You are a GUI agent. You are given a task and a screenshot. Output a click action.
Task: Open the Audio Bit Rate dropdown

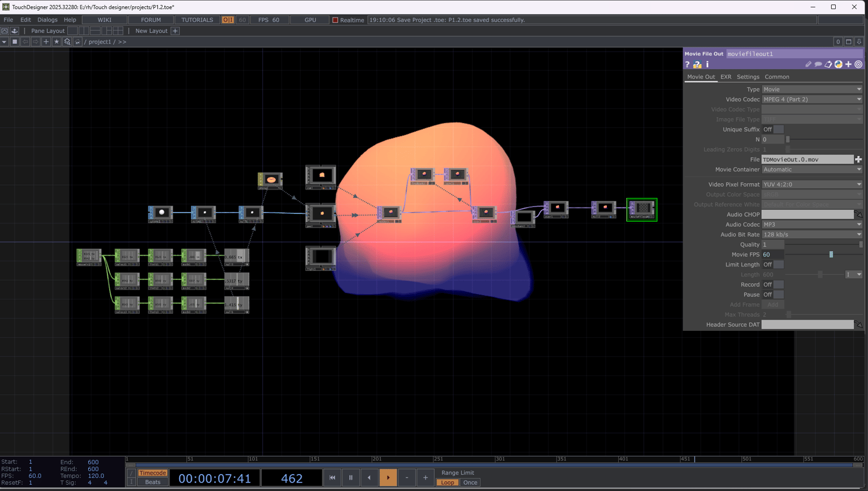(812, 235)
